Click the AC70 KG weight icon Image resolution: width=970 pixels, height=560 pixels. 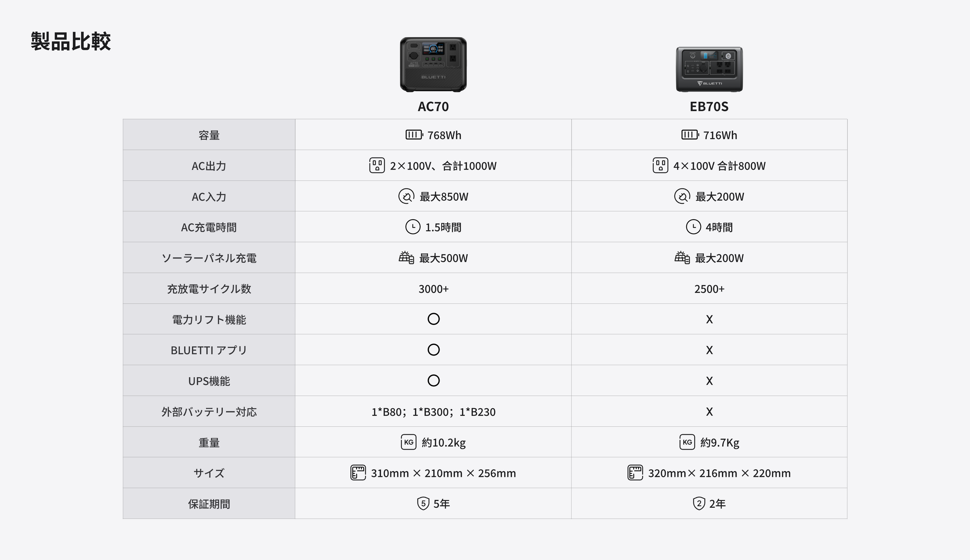click(x=408, y=442)
